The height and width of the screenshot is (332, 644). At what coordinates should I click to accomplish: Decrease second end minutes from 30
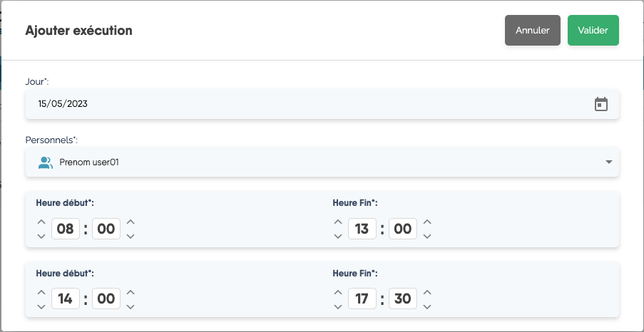click(427, 306)
